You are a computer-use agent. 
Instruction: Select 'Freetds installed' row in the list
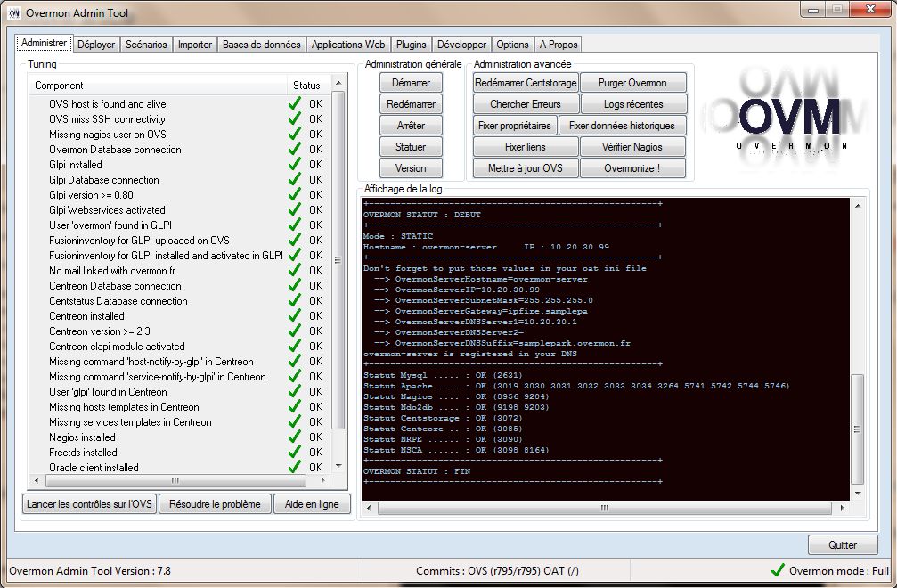(x=83, y=453)
